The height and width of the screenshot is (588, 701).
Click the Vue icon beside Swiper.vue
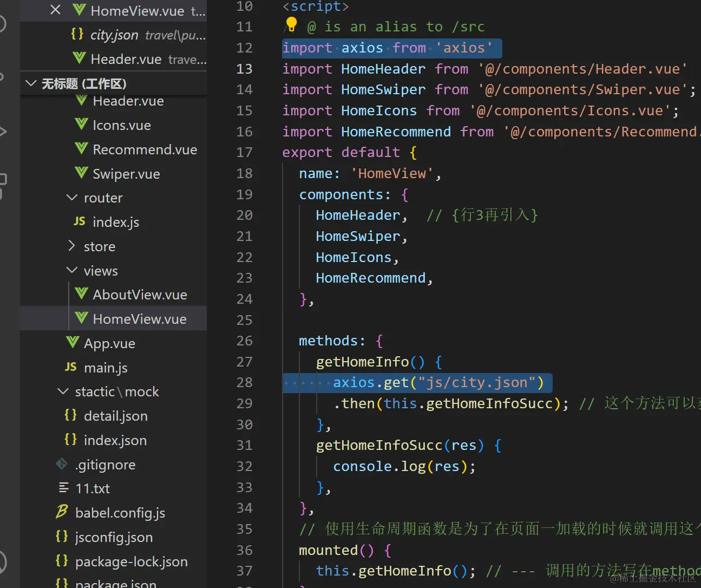pyautogui.click(x=81, y=173)
